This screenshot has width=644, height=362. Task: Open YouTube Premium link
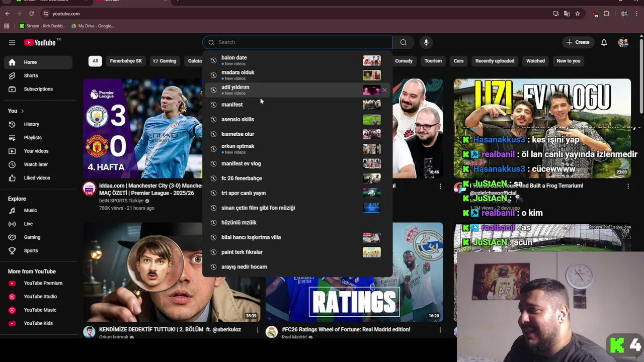(x=38, y=283)
